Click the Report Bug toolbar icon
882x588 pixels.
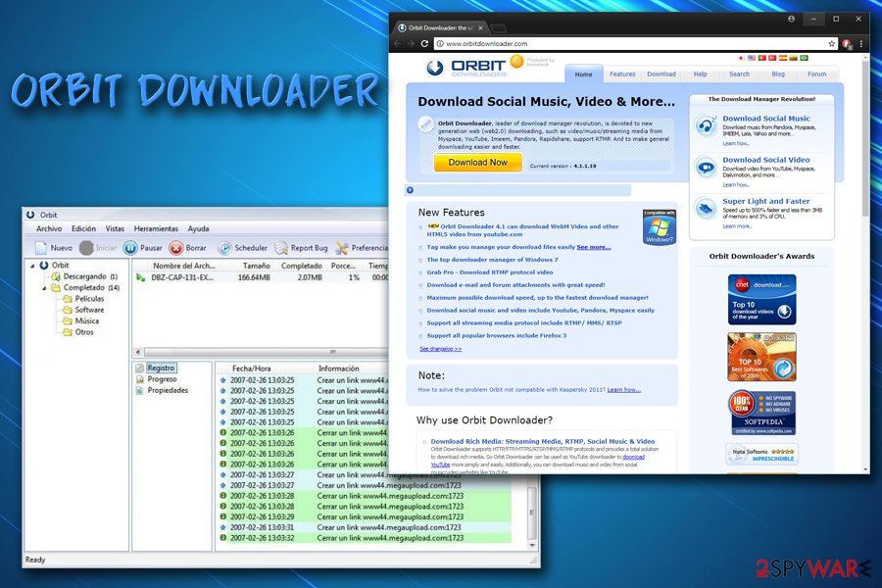pos(281,248)
